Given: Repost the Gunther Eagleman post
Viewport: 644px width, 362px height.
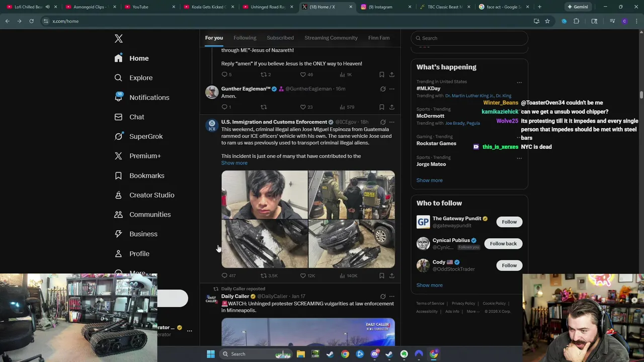Looking at the screenshot, I should pyautogui.click(x=264, y=107).
